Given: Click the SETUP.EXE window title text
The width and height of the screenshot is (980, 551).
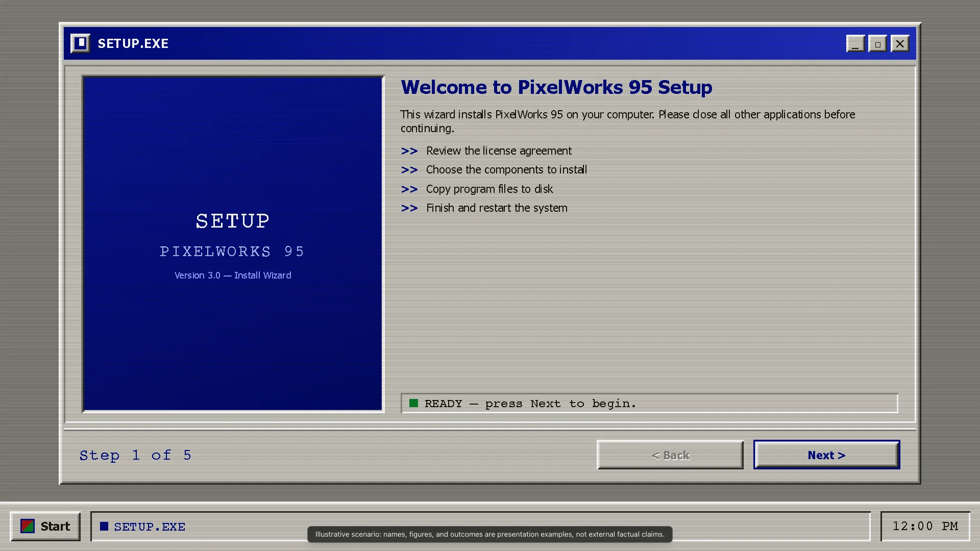Looking at the screenshot, I should click(x=133, y=43).
